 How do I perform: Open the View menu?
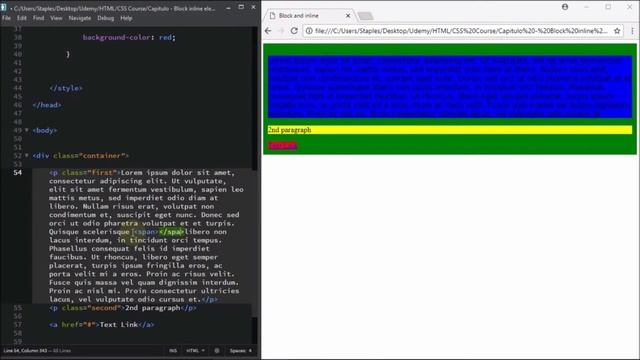[x=56, y=18]
